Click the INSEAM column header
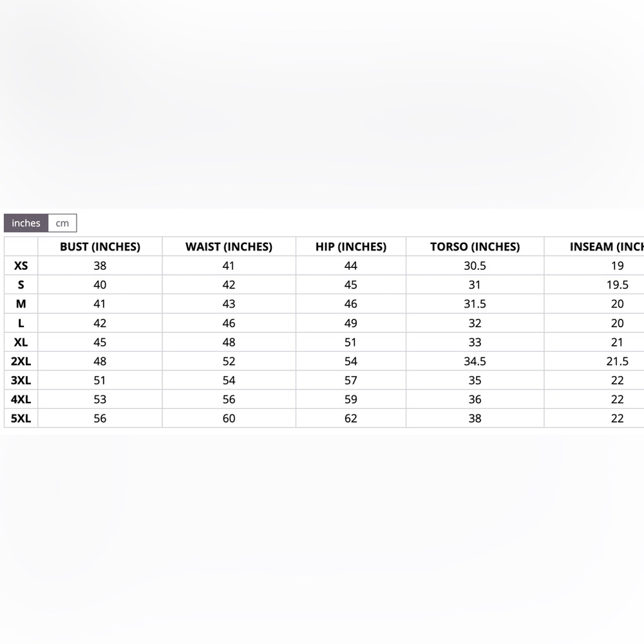The height and width of the screenshot is (644, 644). [606, 247]
